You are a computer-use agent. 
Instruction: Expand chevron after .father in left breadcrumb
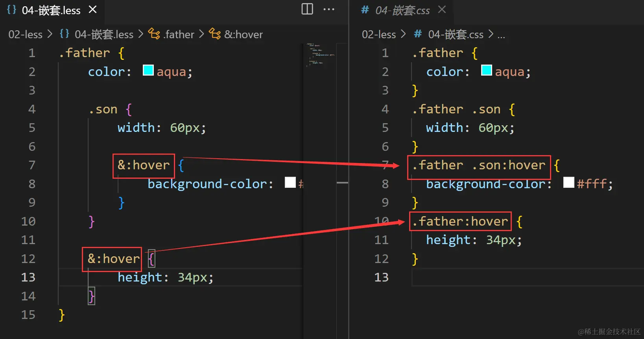pyautogui.click(x=201, y=34)
